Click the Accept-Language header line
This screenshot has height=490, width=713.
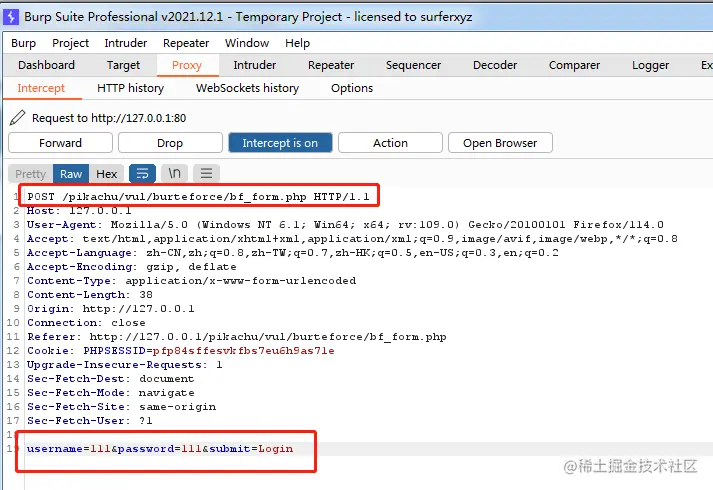(x=293, y=253)
